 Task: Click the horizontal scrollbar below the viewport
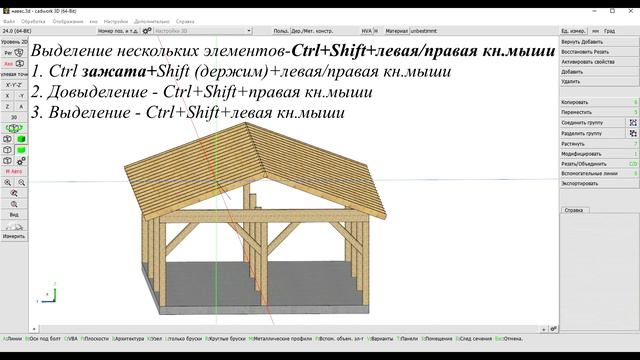[x=289, y=329]
